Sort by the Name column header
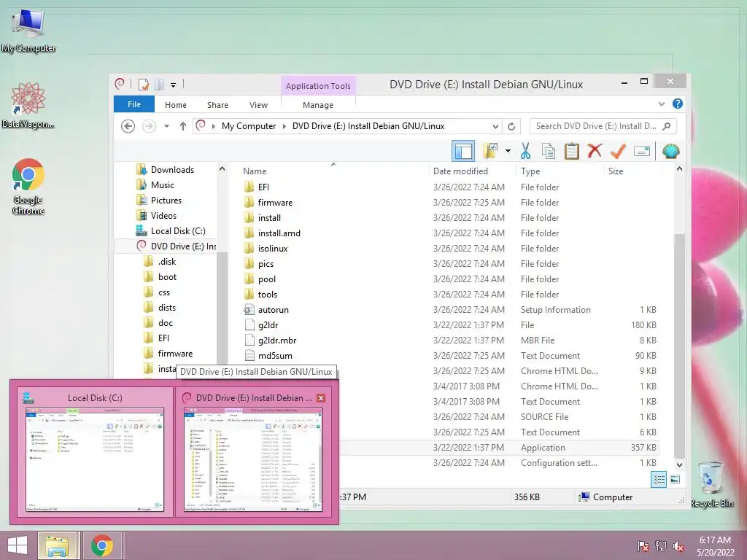This screenshot has height=560, width=747. 255,171
